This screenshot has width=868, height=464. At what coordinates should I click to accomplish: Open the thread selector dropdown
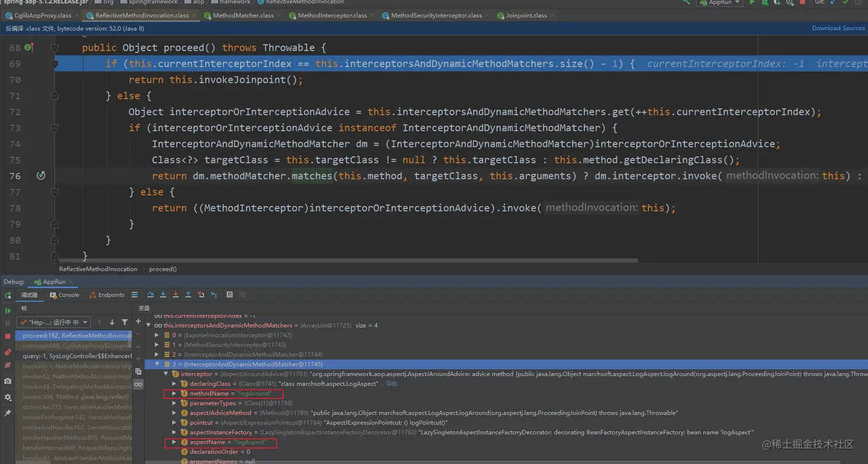point(53,322)
